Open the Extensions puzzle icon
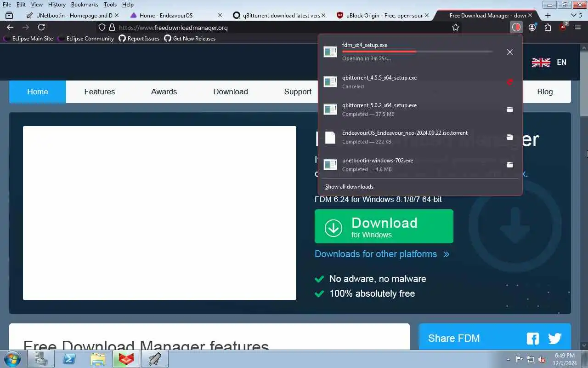Image resolution: width=588 pixels, height=368 pixels. point(548,27)
